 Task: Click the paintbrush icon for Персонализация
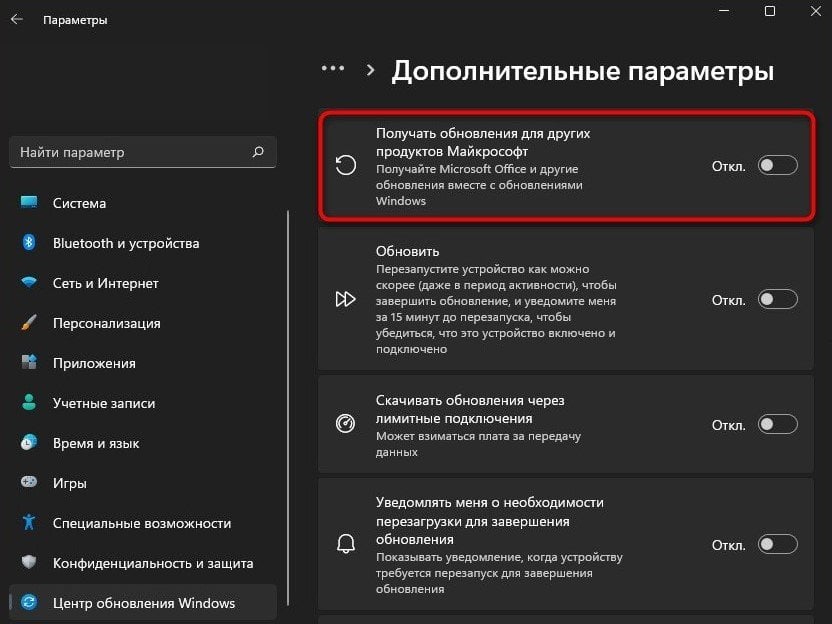[x=29, y=323]
